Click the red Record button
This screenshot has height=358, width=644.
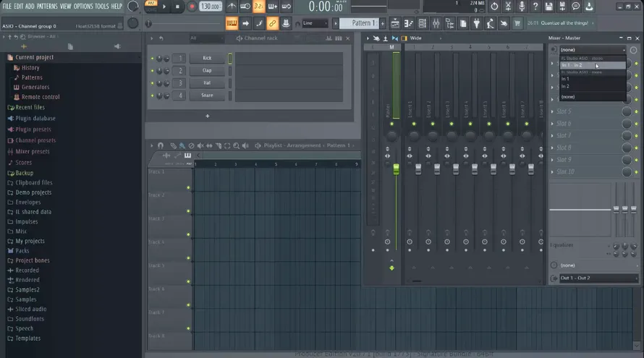pos(192,7)
